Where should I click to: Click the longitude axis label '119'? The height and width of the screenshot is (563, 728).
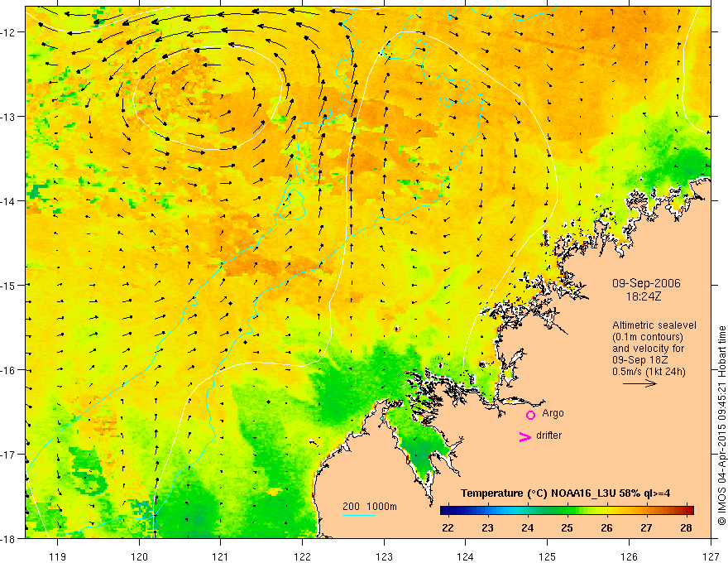(x=58, y=556)
